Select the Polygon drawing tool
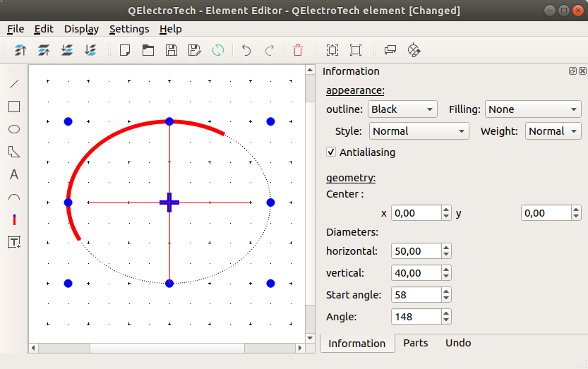This screenshot has height=369, width=588. click(14, 152)
